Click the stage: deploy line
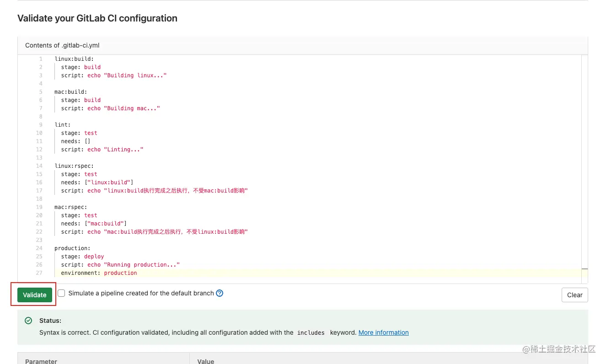Screen dimensions: 606x364 [x=82, y=257]
